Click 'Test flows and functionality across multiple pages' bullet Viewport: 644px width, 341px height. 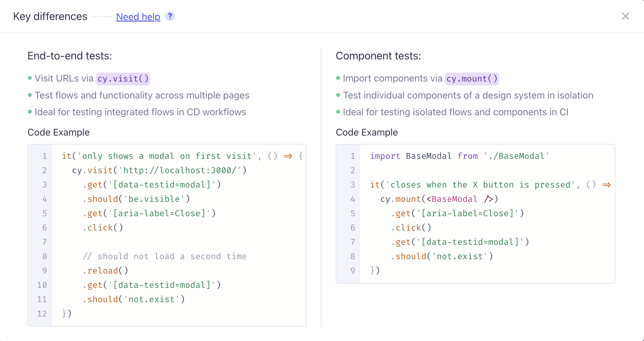pos(142,95)
